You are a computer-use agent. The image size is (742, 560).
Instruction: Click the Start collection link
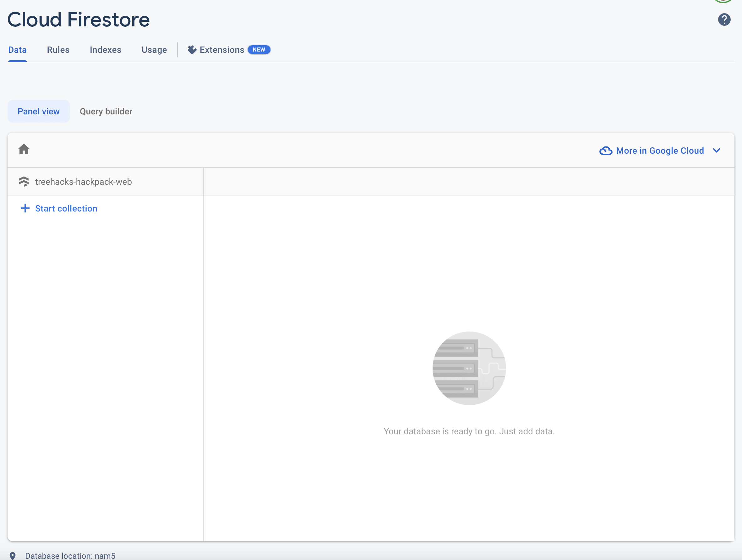point(66,208)
